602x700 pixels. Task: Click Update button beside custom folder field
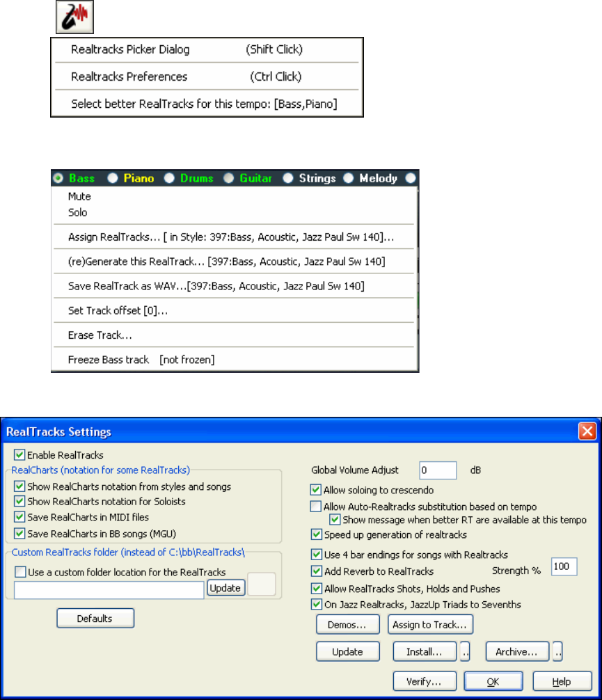tap(225, 588)
